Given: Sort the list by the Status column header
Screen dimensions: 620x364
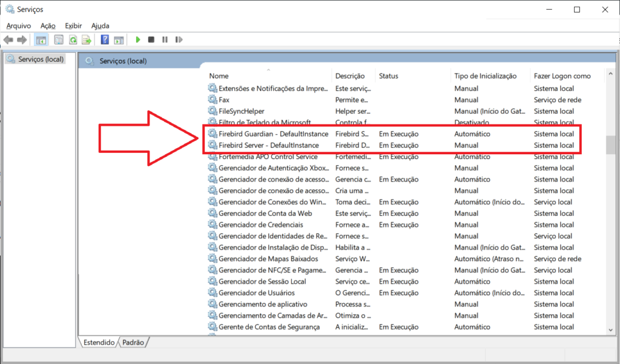Looking at the screenshot, I should pos(389,76).
